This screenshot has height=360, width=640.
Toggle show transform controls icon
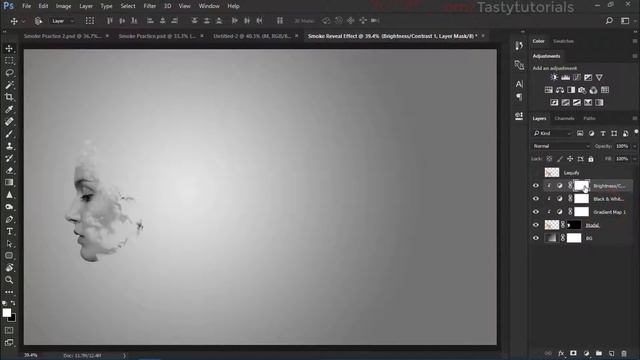point(90,20)
